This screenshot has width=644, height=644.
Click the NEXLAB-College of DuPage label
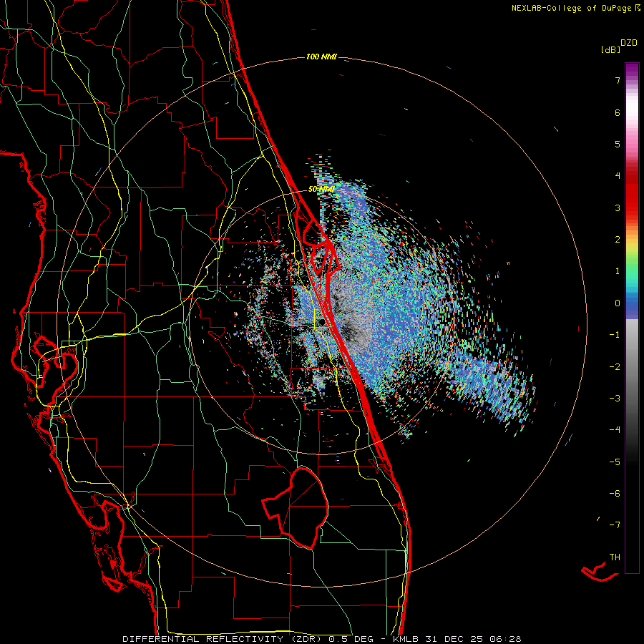571,8
